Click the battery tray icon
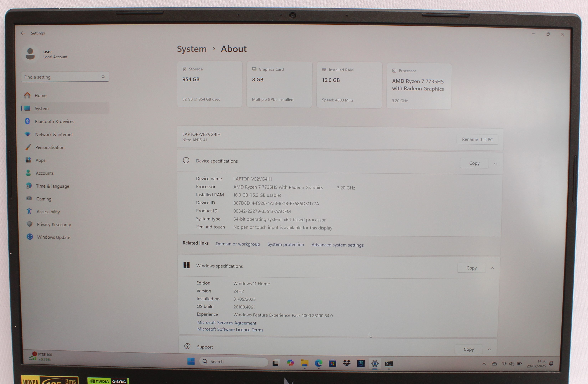 tap(519, 364)
